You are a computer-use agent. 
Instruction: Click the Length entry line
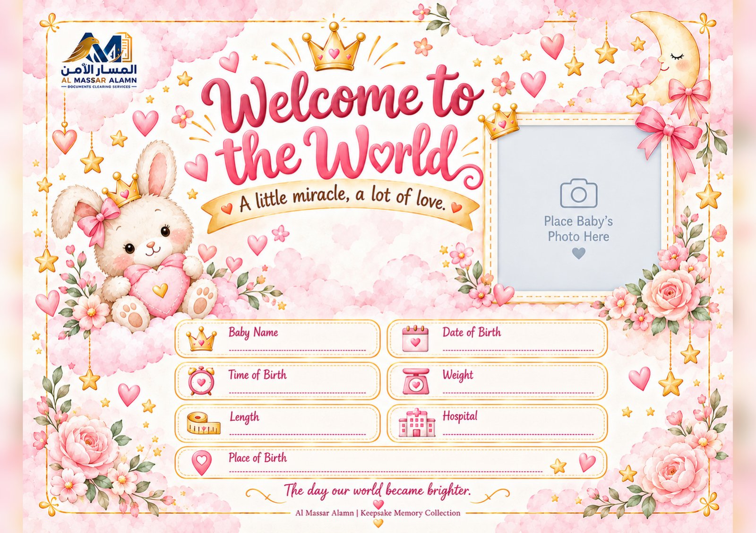pos(297,434)
